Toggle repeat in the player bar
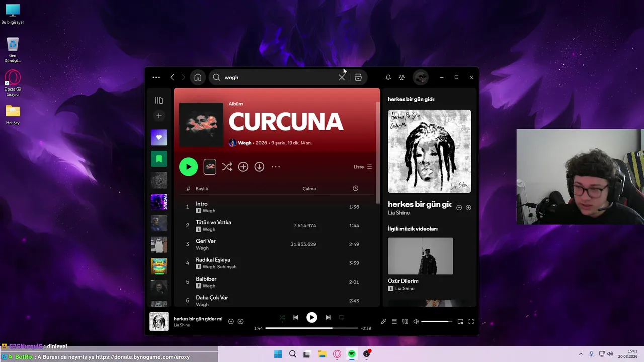The image size is (644, 362). [341, 317]
